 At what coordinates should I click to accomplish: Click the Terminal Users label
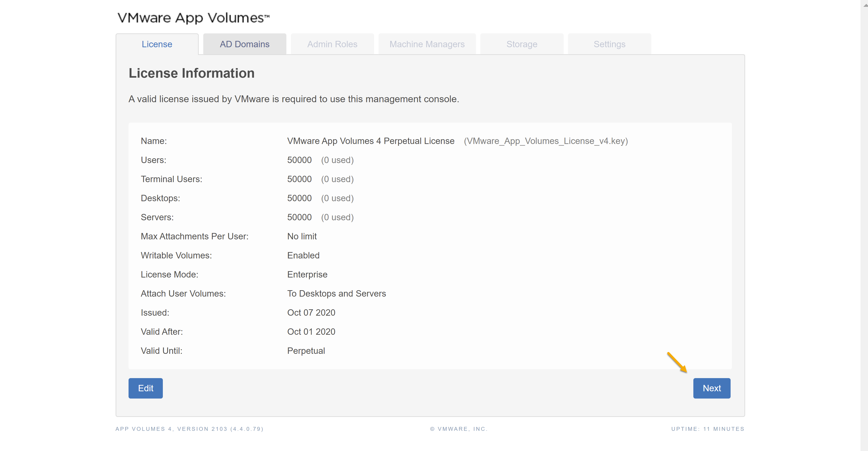tap(171, 179)
